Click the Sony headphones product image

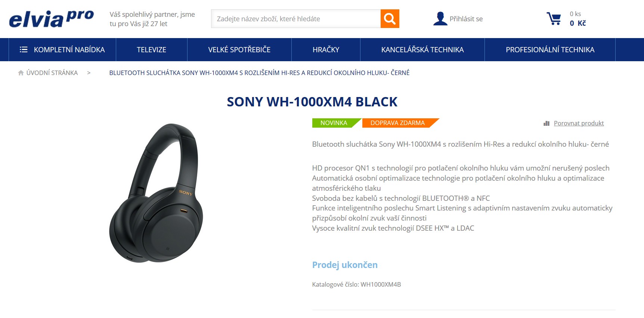pos(156,193)
